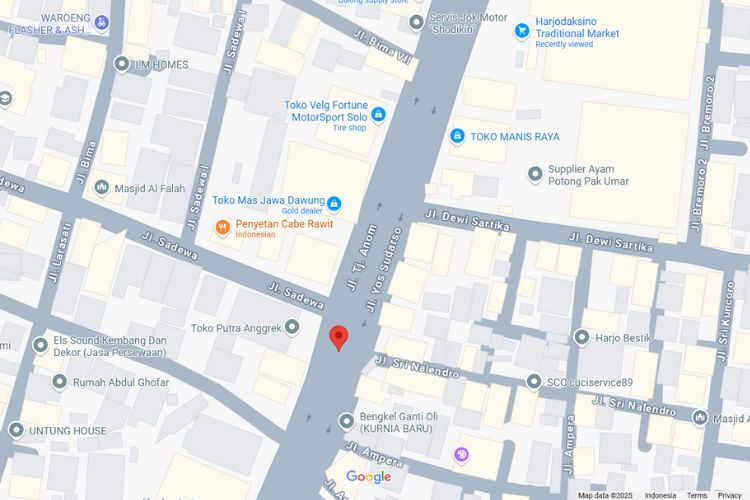
Task: Select the Rumah Abdul Ghofar marker
Action: (60, 382)
